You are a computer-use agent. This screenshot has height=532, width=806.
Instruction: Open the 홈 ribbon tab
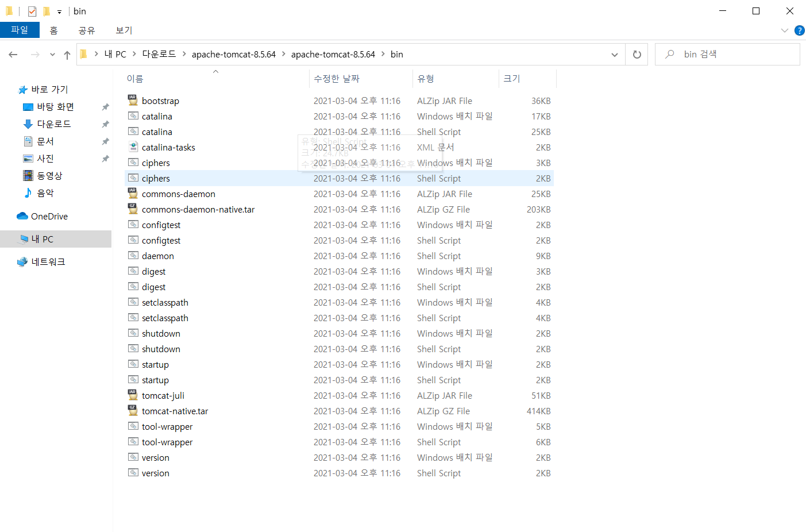(x=53, y=30)
